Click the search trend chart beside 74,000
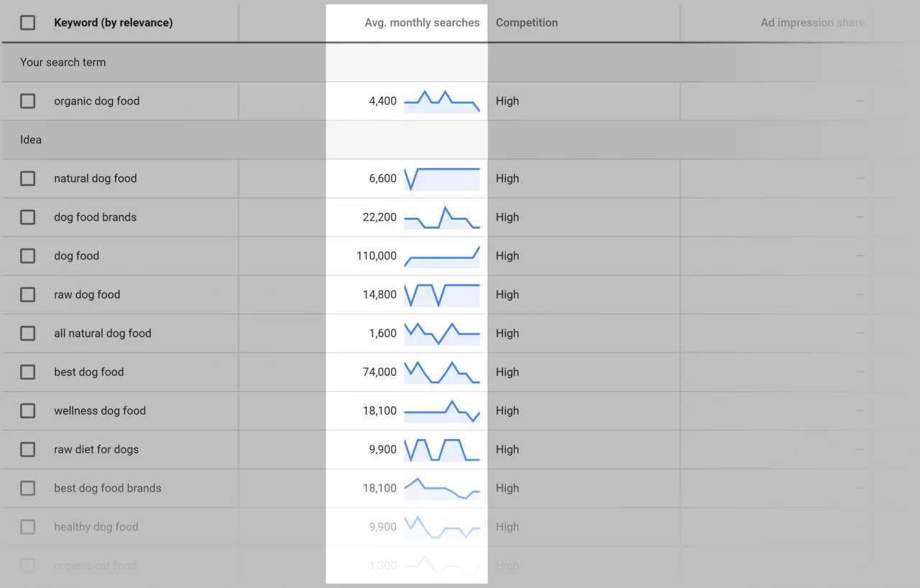Image resolution: width=920 pixels, height=588 pixels. pyautogui.click(x=441, y=372)
